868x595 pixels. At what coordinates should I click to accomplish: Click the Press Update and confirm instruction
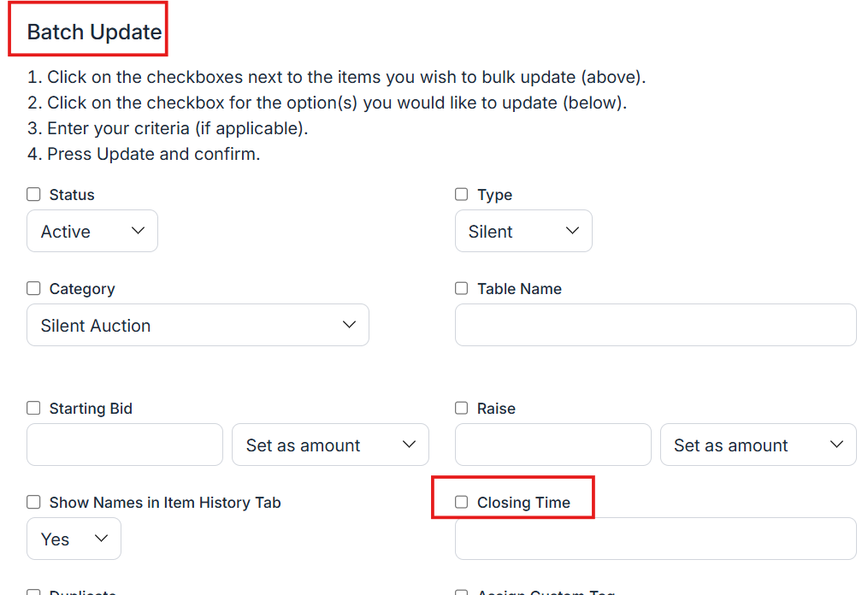[144, 155]
